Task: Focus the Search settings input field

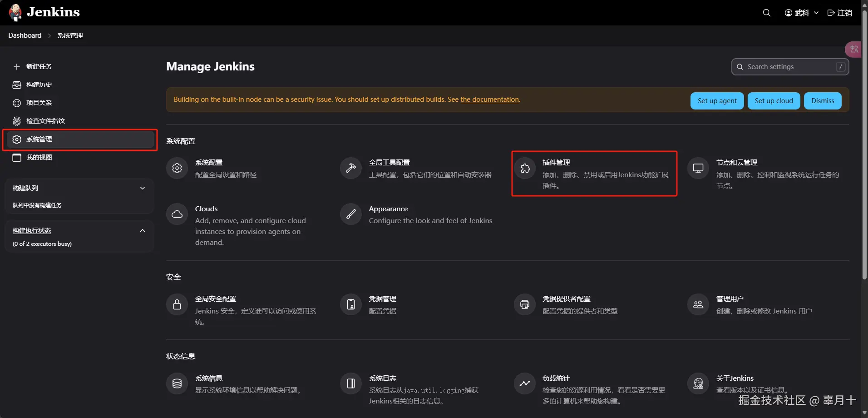Action: [790, 67]
